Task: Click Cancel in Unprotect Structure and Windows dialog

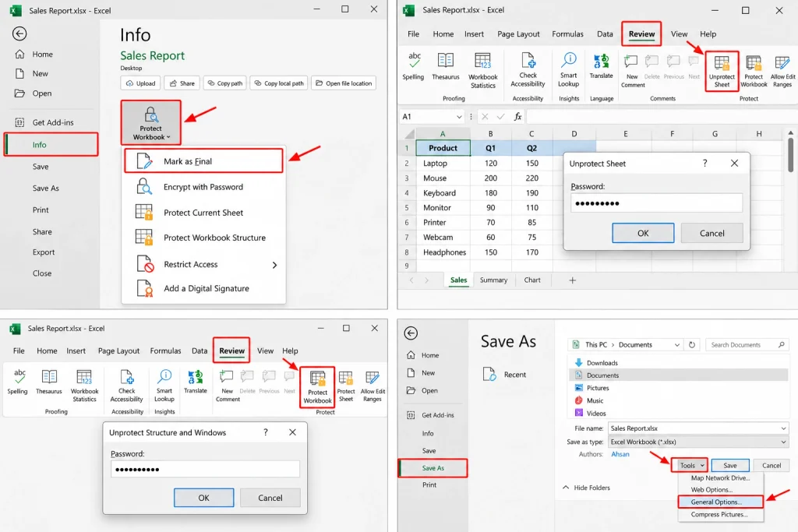Action: [x=270, y=498]
